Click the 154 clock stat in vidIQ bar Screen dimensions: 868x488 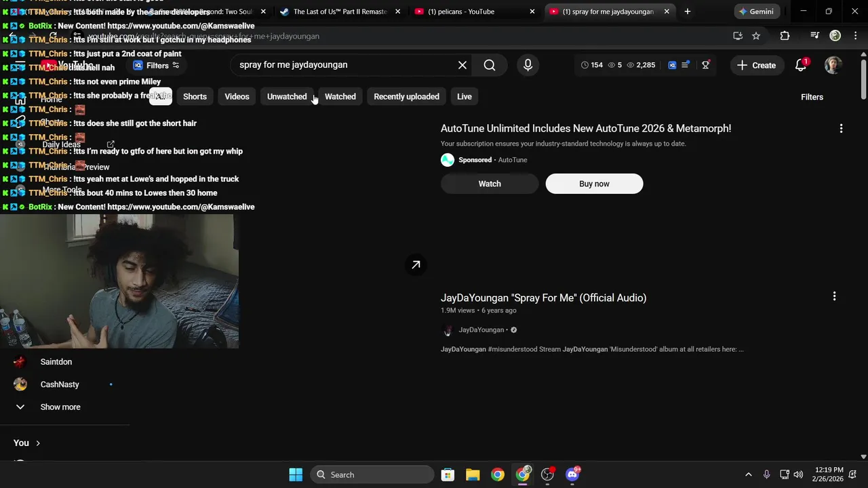(x=592, y=65)
